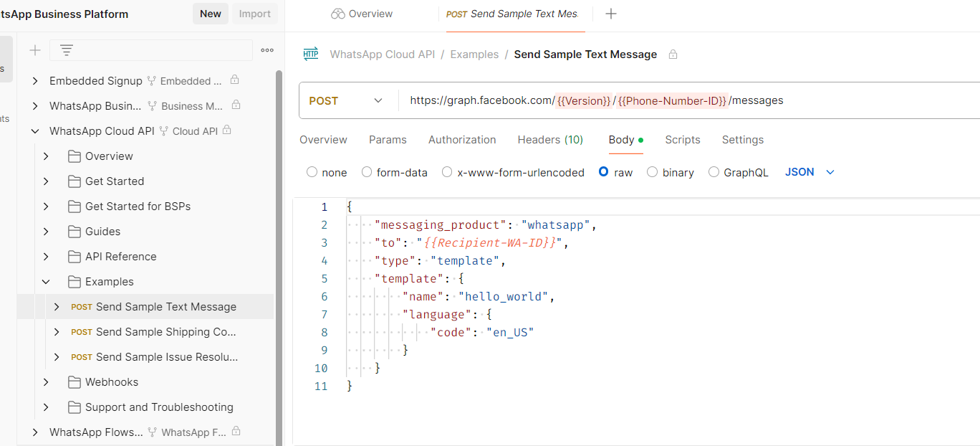
Task: Click inside the request URL field
Action: pos(689,100)
